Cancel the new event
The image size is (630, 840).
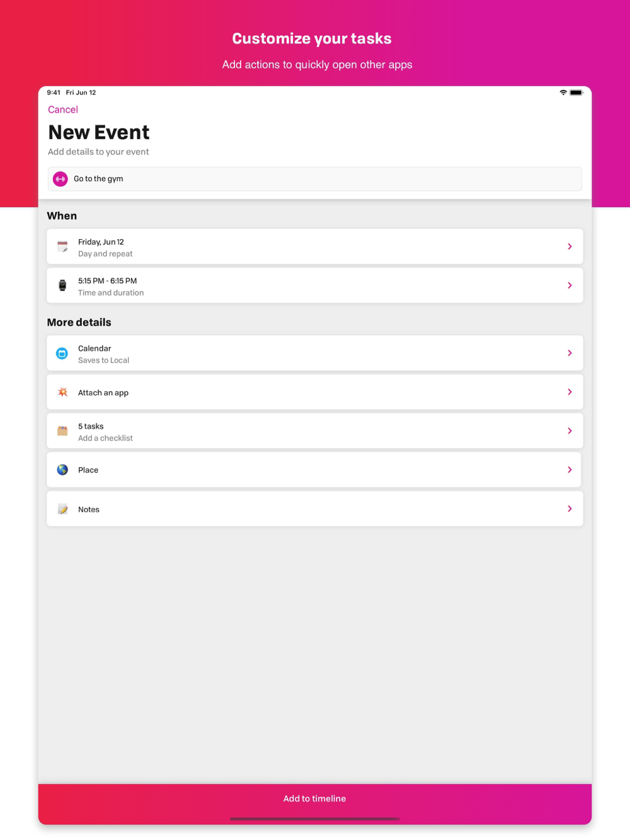point(63,110)
